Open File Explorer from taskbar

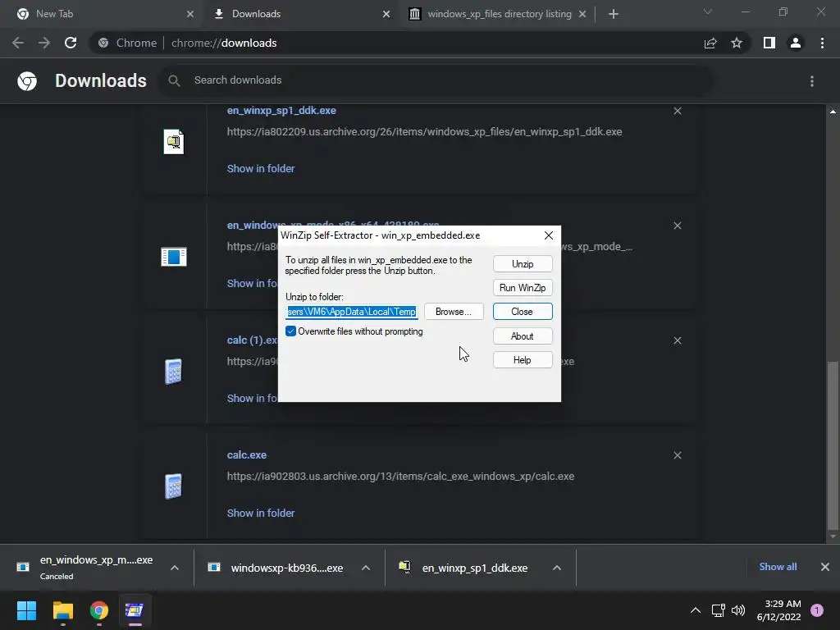tap(63, 610)
